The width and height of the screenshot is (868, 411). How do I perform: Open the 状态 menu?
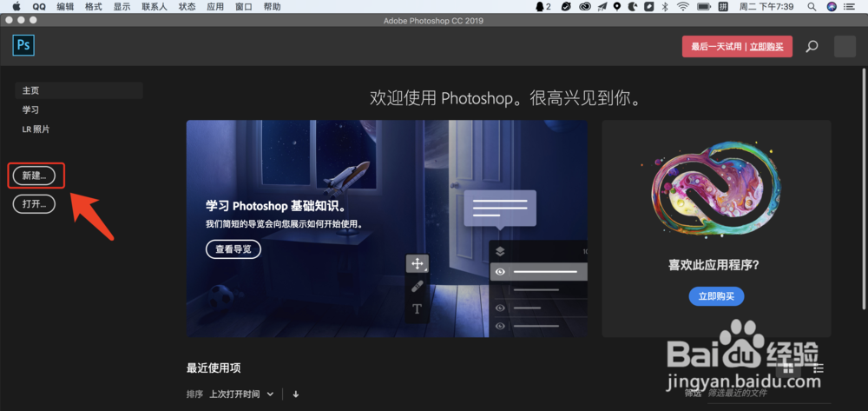click(x=187, y=7)
